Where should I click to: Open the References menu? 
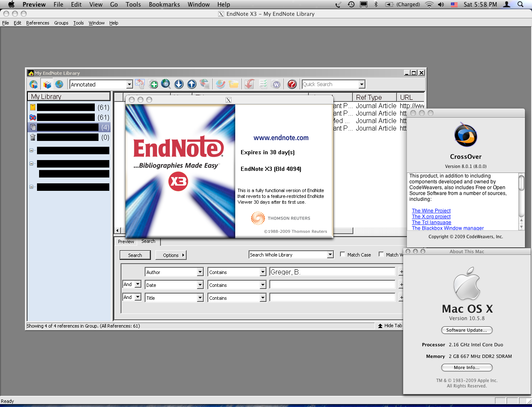coord(37,23)
